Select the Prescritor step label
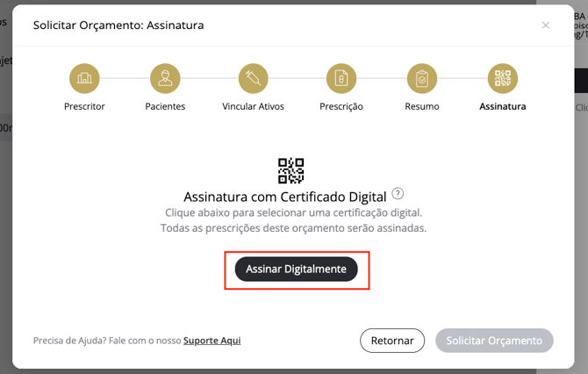 click(84, 106)
